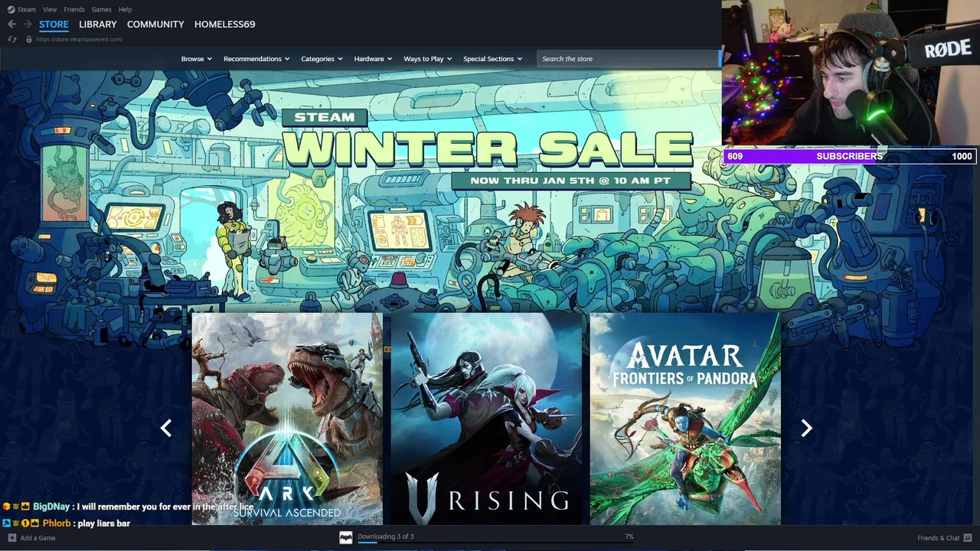This screenshot has height=551, width=980.
Task: Expand the Hardware dropdown
Action: coord(373,59)
